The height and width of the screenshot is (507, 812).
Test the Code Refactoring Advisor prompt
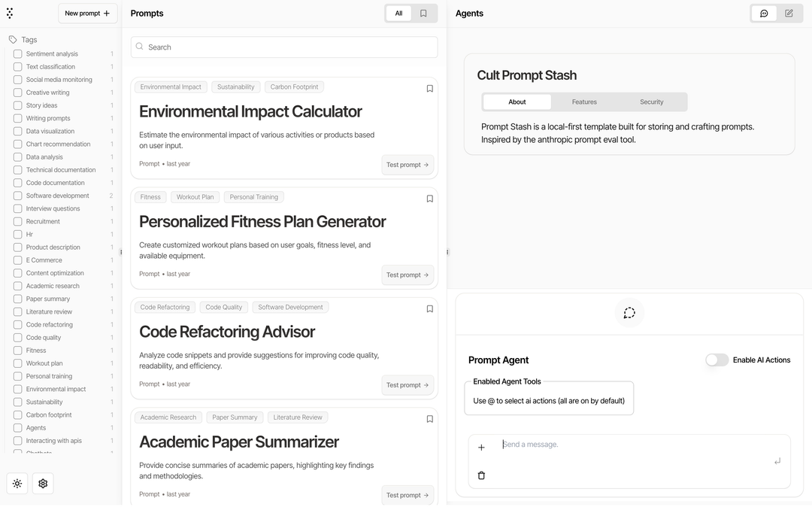coord(408,385)
